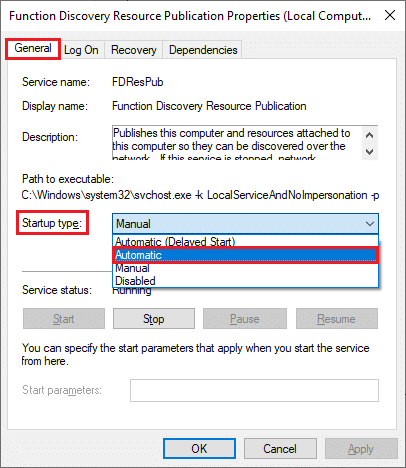
Task: Click the OK button
Action: (199, 449)
